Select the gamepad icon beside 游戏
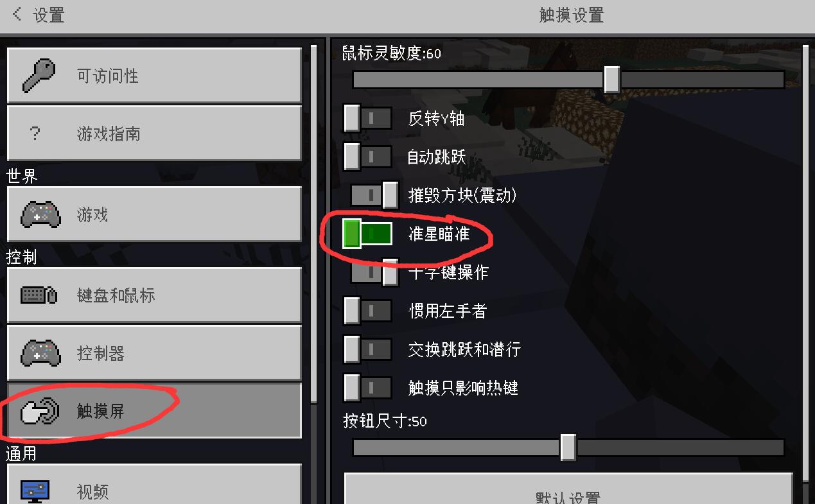This screenshot has height=504, width=815. [40, 214]
